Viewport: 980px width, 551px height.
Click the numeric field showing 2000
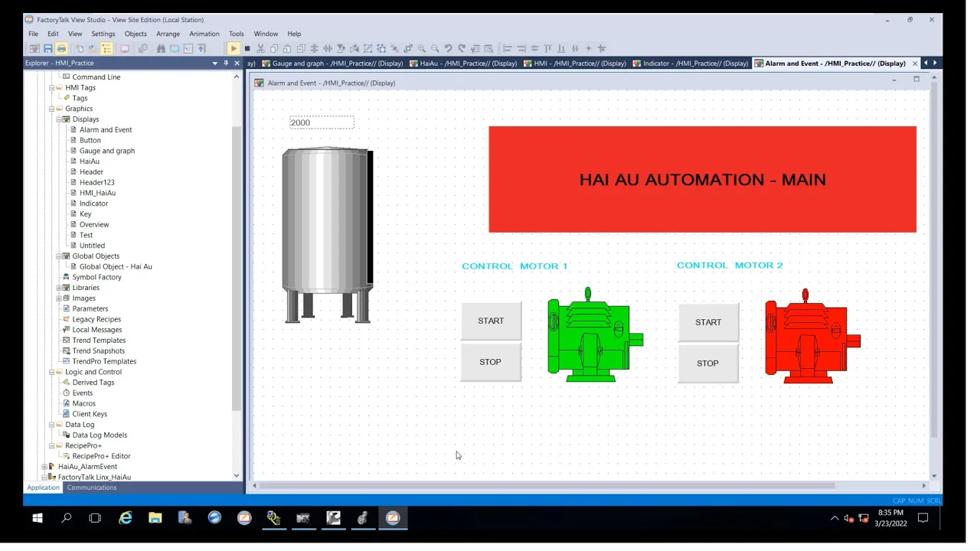(x=322, y=122)
